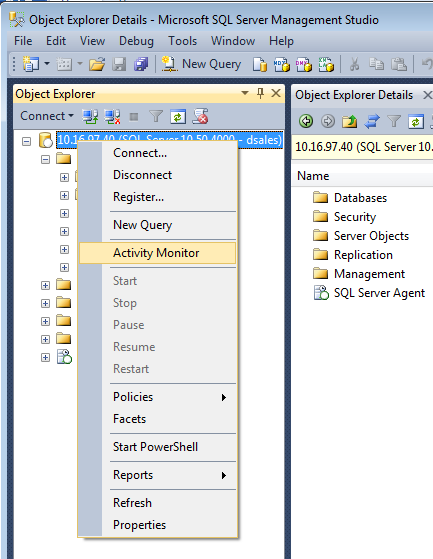Select the Replication folder in Details list
Viewport: 433px width, 559px height.
point(353,255)
